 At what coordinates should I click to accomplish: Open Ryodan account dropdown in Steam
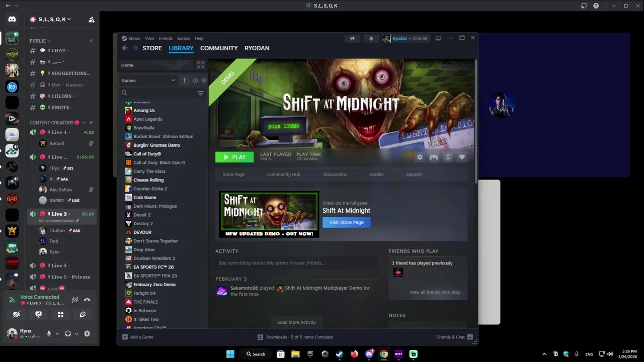click(x=406, y=38)
